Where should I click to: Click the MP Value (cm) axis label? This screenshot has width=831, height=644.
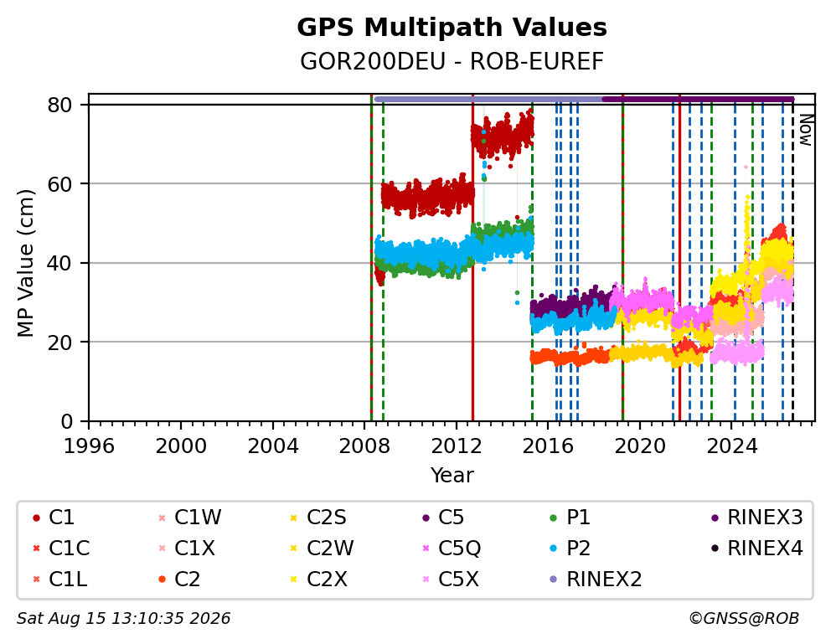pyautogui.click(x=25, y=263)
